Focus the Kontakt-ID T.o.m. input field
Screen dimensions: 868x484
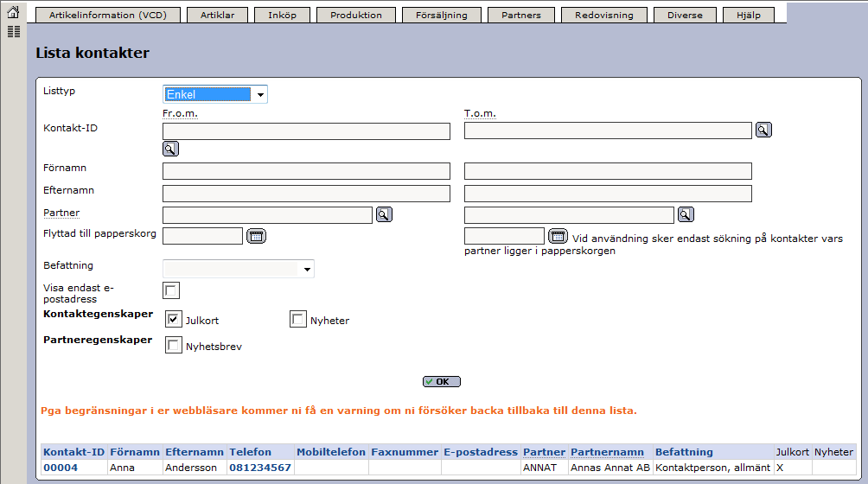(x=608, y=131)
